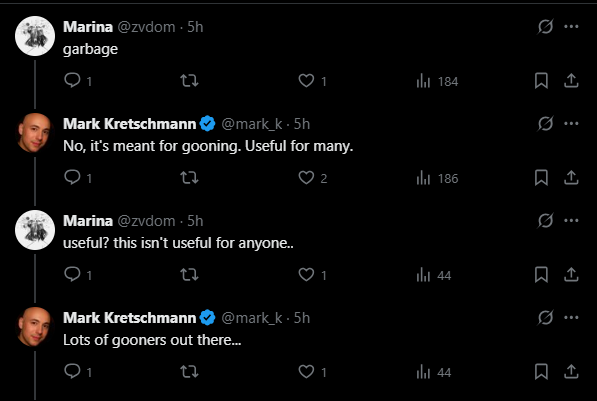
Task: Bookmark the "Lots of gooners out there" tweet
Action: pyautogui.click(x=541, y=372)
